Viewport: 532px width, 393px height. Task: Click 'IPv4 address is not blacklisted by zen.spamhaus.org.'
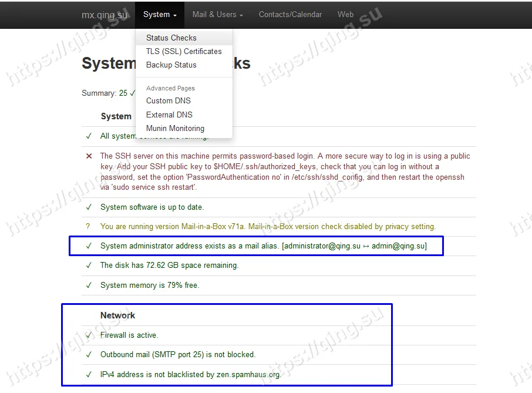point(191,375)
